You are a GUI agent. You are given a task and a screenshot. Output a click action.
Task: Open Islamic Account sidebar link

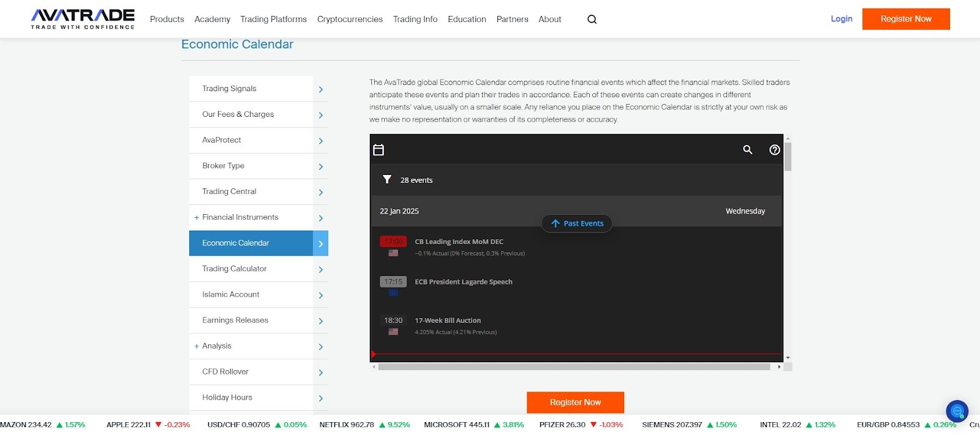click(x=230, y=294)
